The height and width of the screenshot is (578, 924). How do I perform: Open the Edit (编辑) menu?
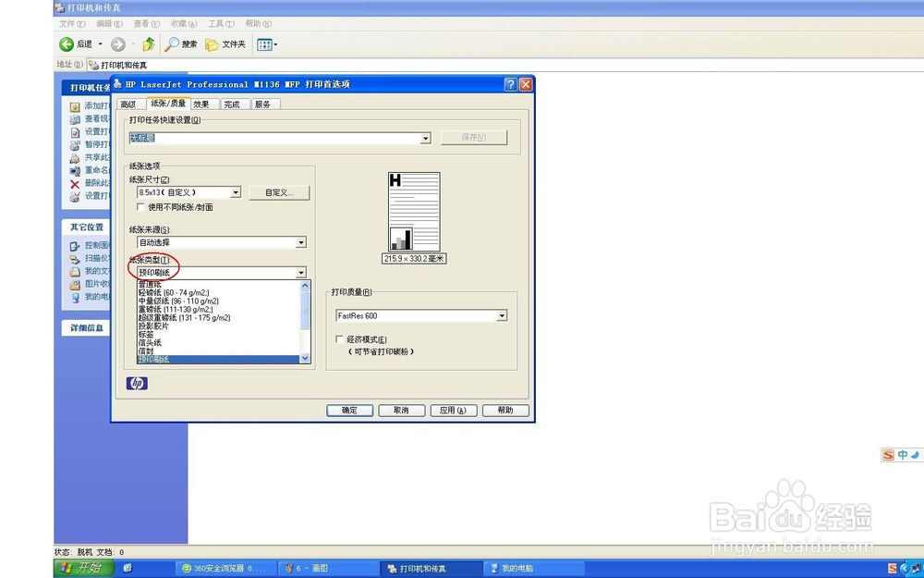click(110, 24)
